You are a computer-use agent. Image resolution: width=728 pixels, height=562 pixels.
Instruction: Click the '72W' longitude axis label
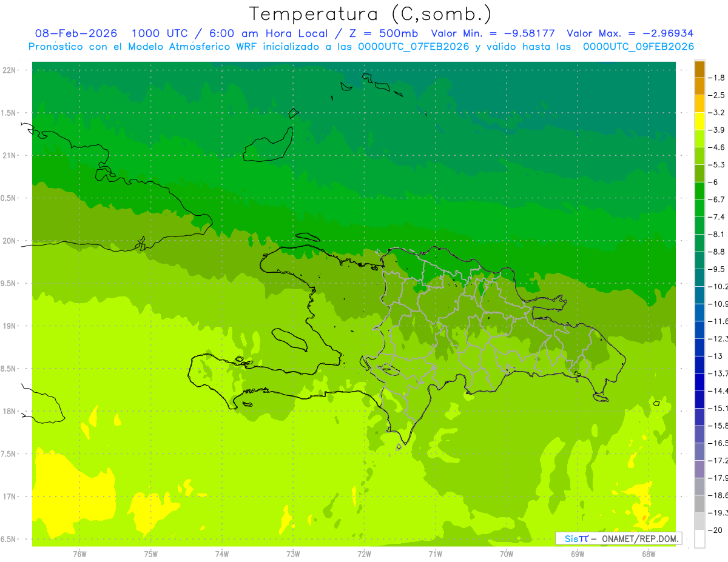point(364,554)
